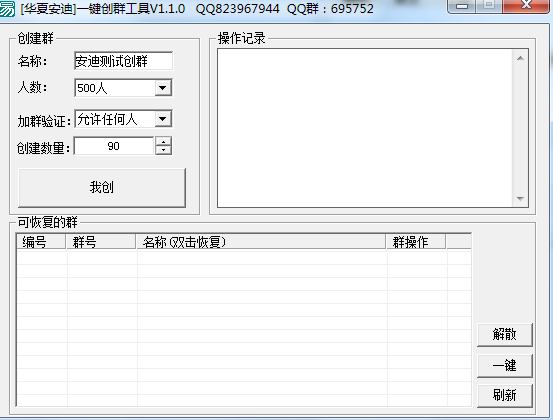Expand the 加群验证 dropdown arrow
553x420 pixels.
tap(163, 119)
